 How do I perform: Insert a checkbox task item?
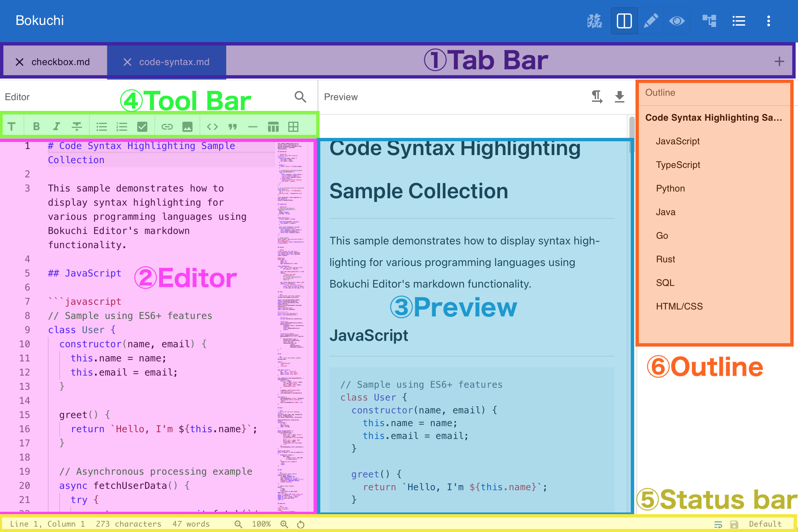tap(142, 126)
